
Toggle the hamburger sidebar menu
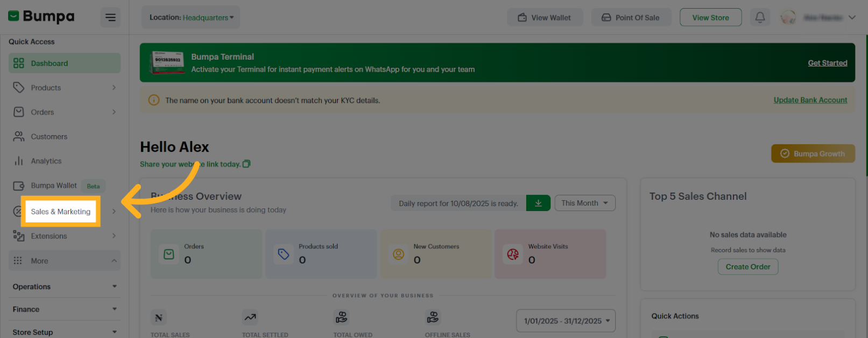[x=110, y=17]
